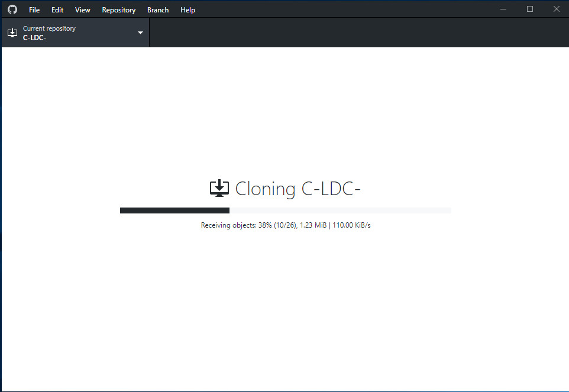Minimize the GitHub Desktop window
Viewport: 569px width, 392px height.
click(503, 9)
